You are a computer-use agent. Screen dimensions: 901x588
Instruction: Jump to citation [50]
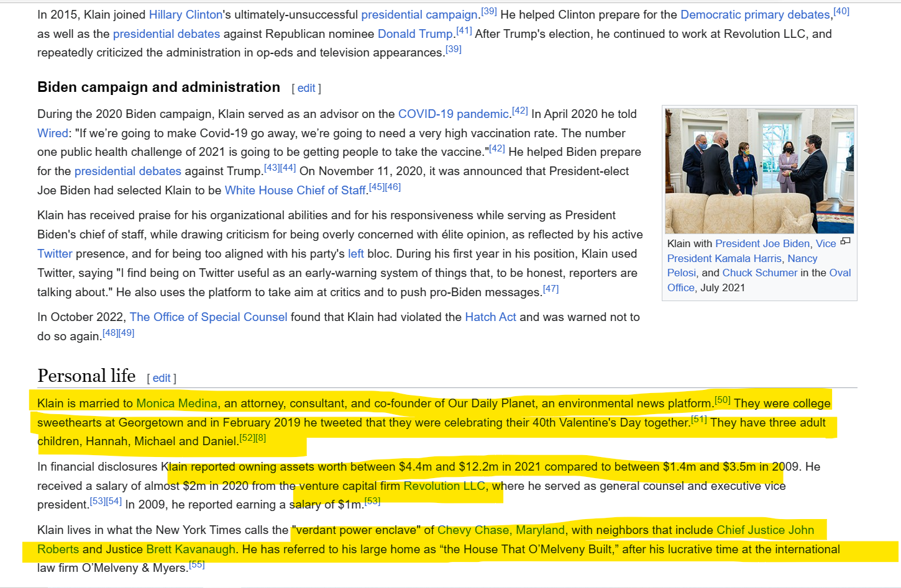point(723,400)
